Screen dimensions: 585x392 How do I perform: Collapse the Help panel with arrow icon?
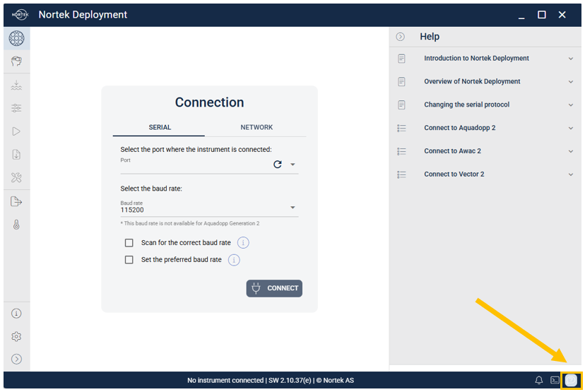(401, 37)
